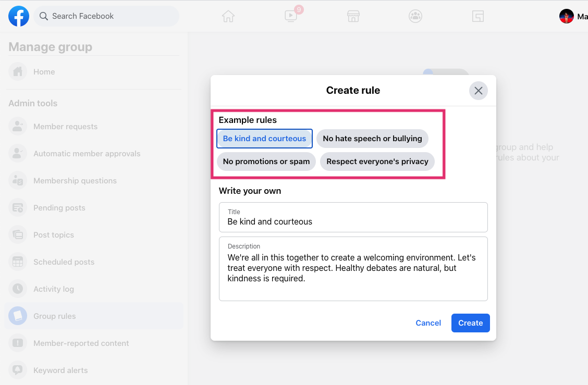The width and height of the screenshot is (588, 385).
Task: Click the Activity log clock icon
Action: (x=18, y=289)
